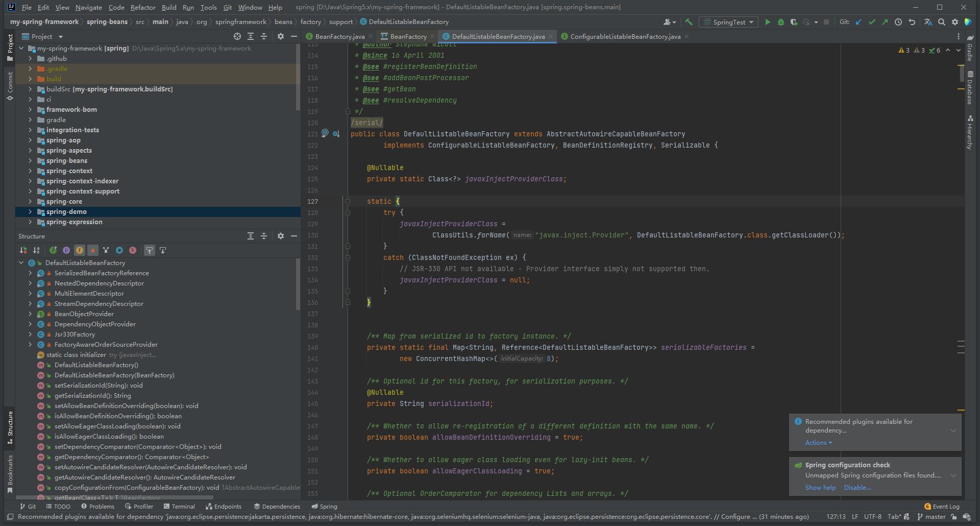The width and height of the screenshot is (980, 526).
Task: Toggle Show Fields filter in Structure
Action: [x=80, y=250]
